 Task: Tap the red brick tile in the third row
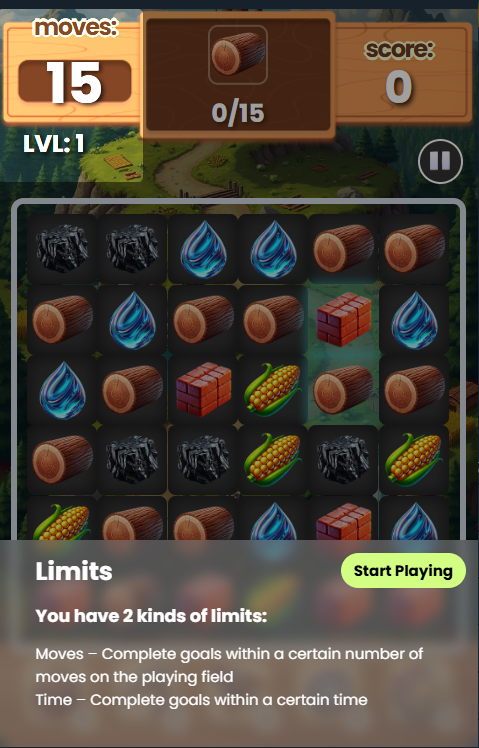pyautogui.click(x=203, y=389)
